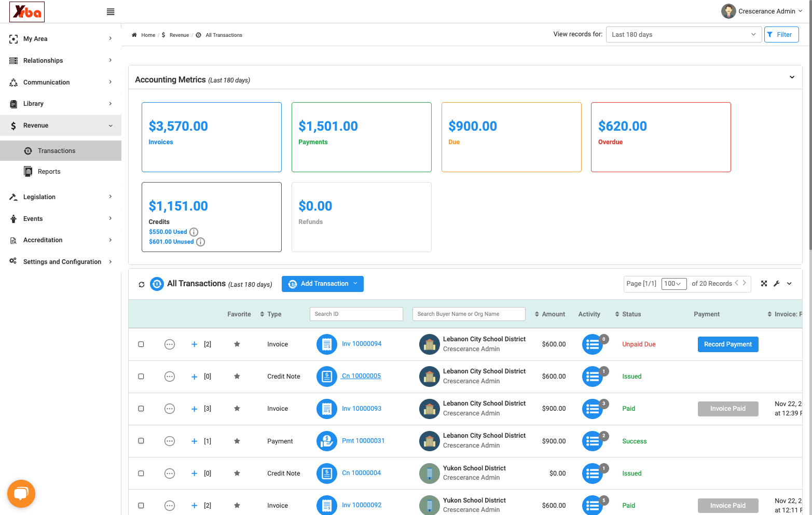Click the activity list icon for Inv 10000094
Image resolution: width=812 pixels, height=515 pixels.
tap(593, 344)
